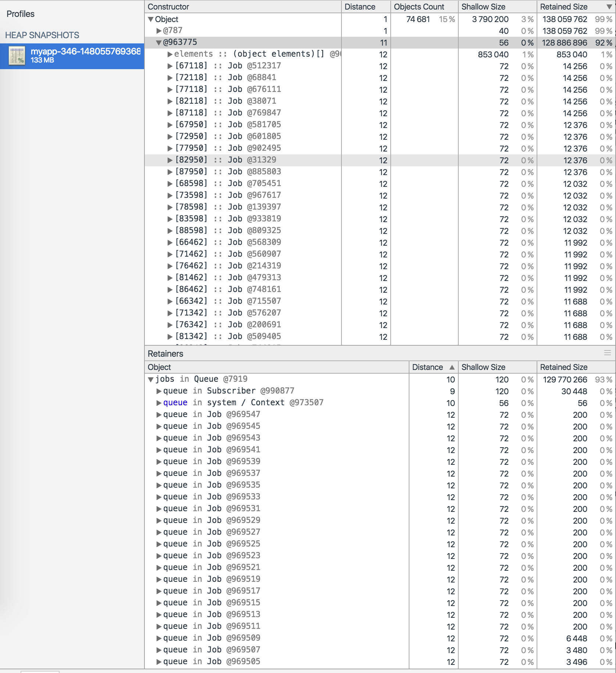The width and height of the screenshot is (616, 673).
Task: Select the [81462] :: Job @479313 row
Action: [x=380, y=278]
